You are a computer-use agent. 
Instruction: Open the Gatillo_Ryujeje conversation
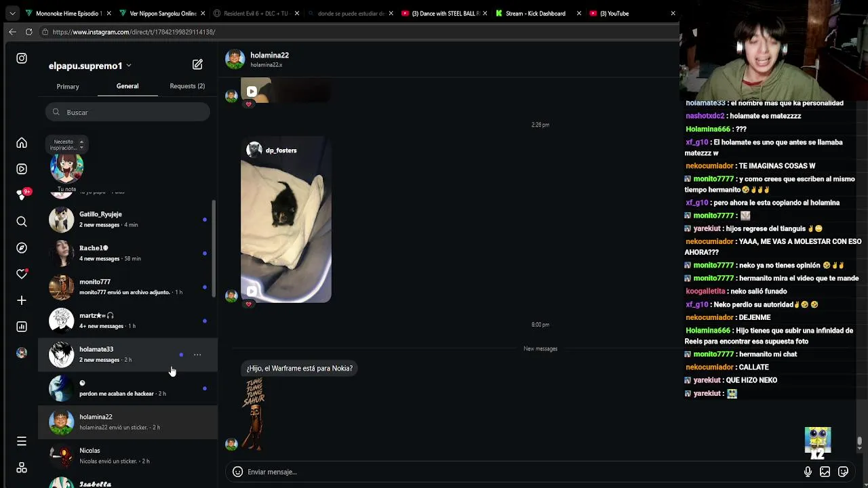tap(127, 220)
